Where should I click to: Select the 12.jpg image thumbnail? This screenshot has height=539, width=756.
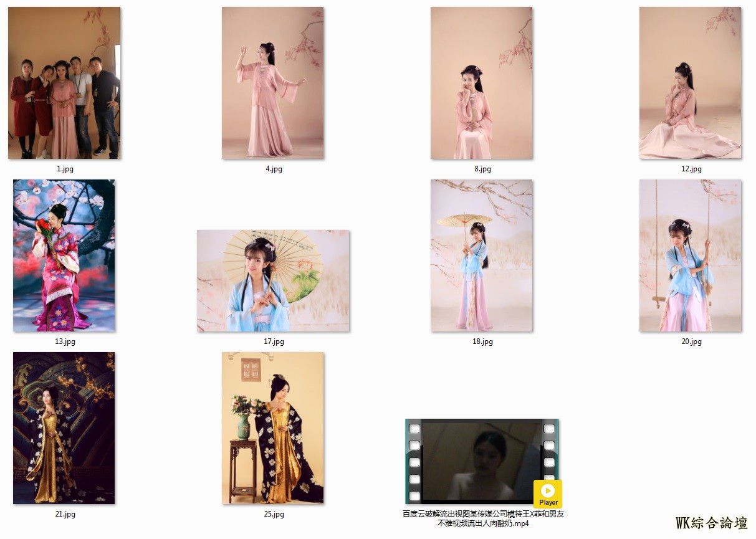click(x=690, y=83)
